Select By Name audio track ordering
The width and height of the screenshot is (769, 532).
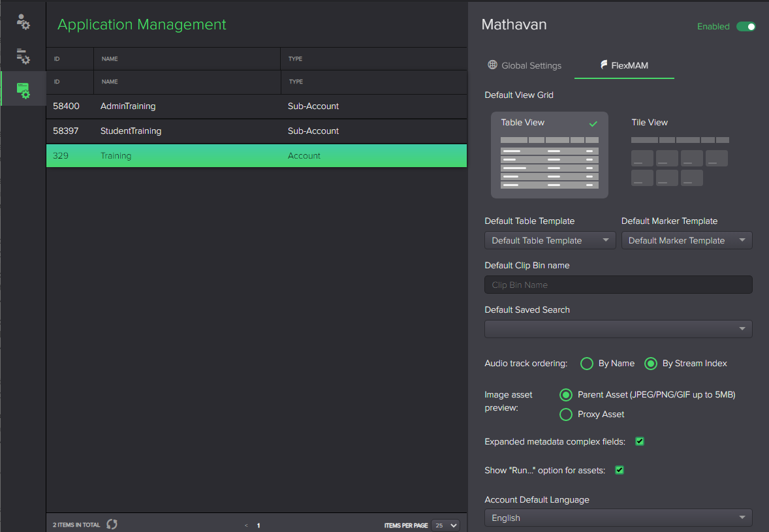(586, 364)
